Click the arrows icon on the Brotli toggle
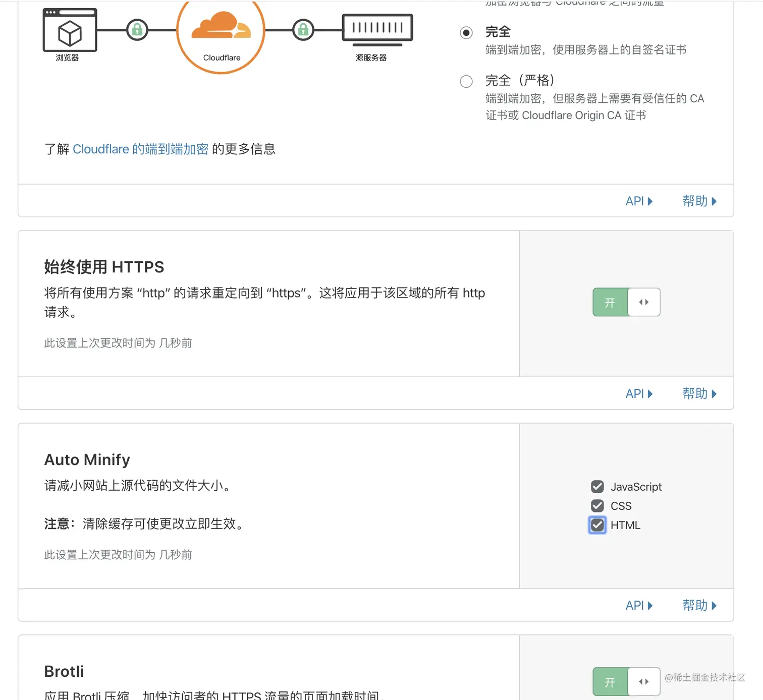Image resolution: width=763 pixels, height=700 pixels. (x=643, y=681)
